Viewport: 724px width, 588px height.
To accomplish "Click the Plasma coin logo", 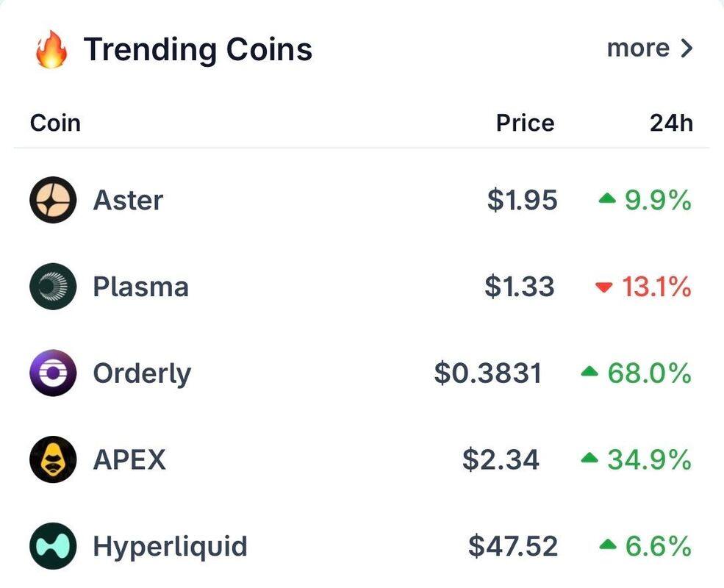I will 53,286.
